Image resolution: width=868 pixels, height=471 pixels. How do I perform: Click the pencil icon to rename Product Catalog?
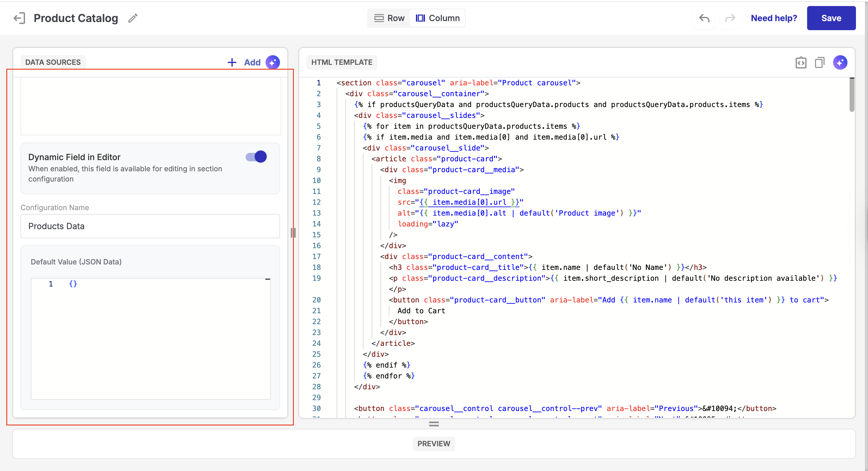[133, 18]
